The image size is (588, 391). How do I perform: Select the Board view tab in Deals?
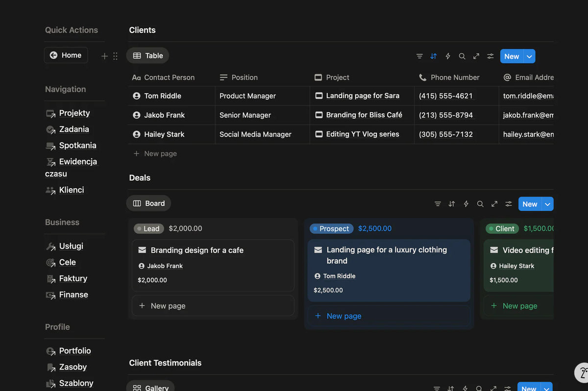pyautogui.click(x=148, y=203)
